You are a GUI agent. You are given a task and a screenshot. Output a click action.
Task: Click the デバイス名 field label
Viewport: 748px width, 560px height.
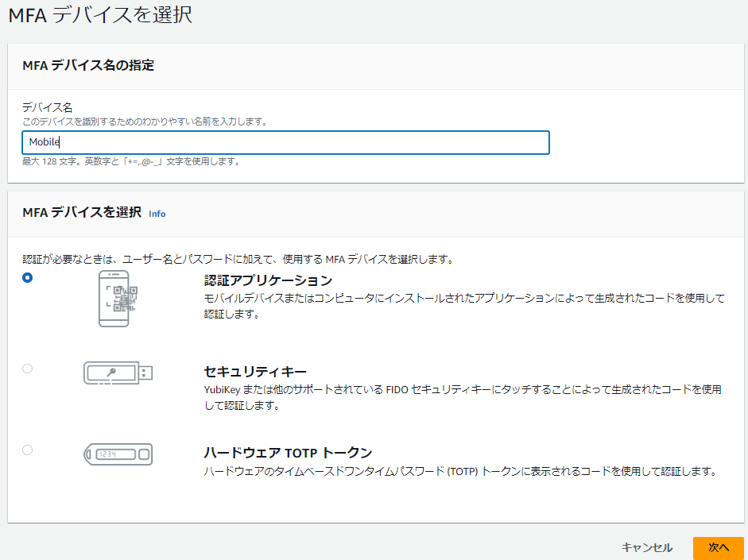pos(48,108)
